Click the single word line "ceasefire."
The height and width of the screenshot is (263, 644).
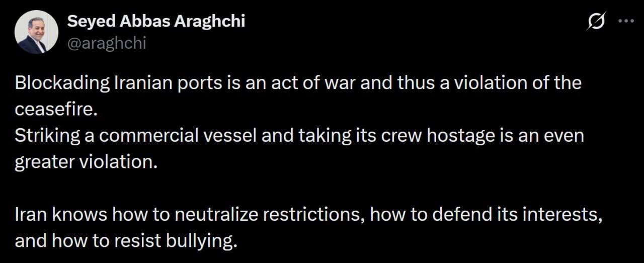[x=55, y=109]
